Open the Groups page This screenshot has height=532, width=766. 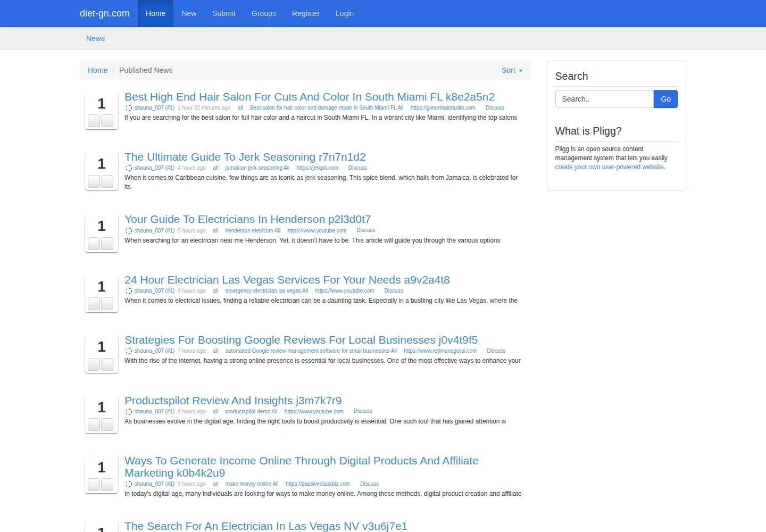(264, 13)
